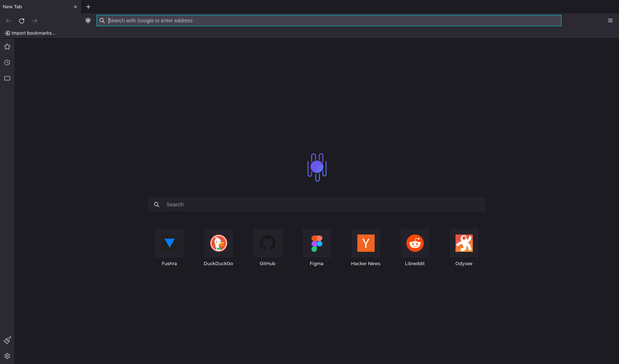Reload the current page

point(22,21)
